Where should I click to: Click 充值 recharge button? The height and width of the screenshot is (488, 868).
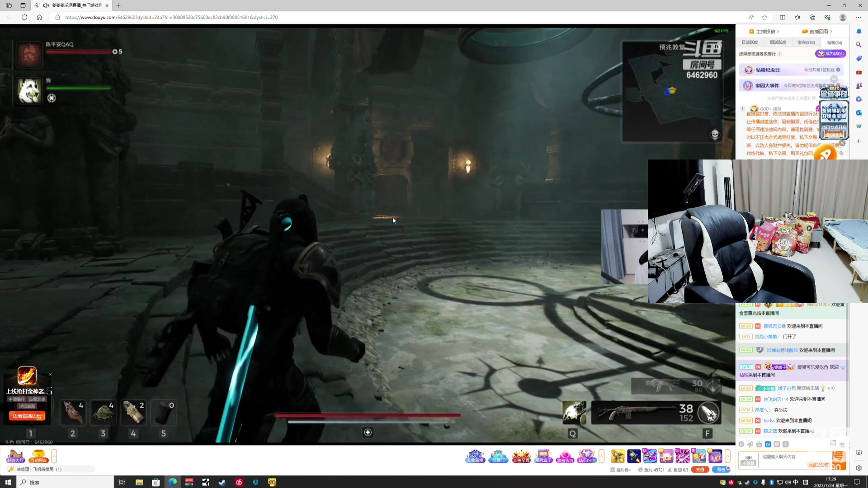(700, 470)
